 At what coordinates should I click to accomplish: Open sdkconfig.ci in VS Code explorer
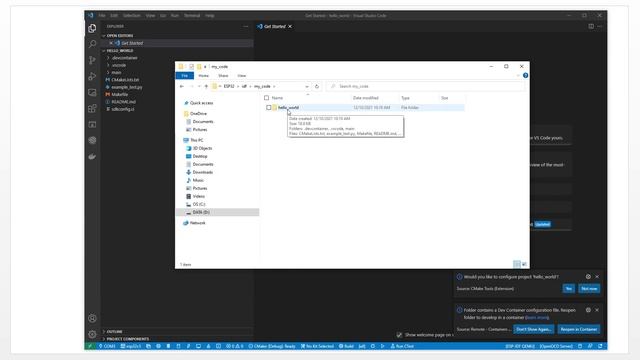[x=123, y=109]
